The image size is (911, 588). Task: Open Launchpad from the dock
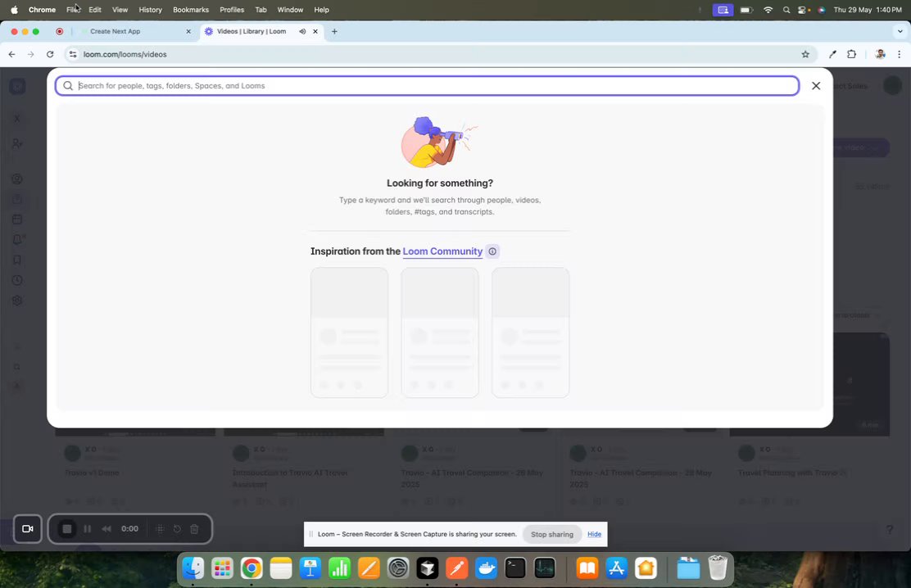tap(222, 568)
